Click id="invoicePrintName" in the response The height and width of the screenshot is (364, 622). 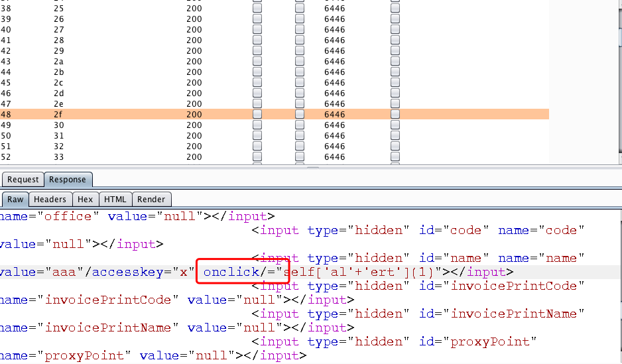coord(502,314)
